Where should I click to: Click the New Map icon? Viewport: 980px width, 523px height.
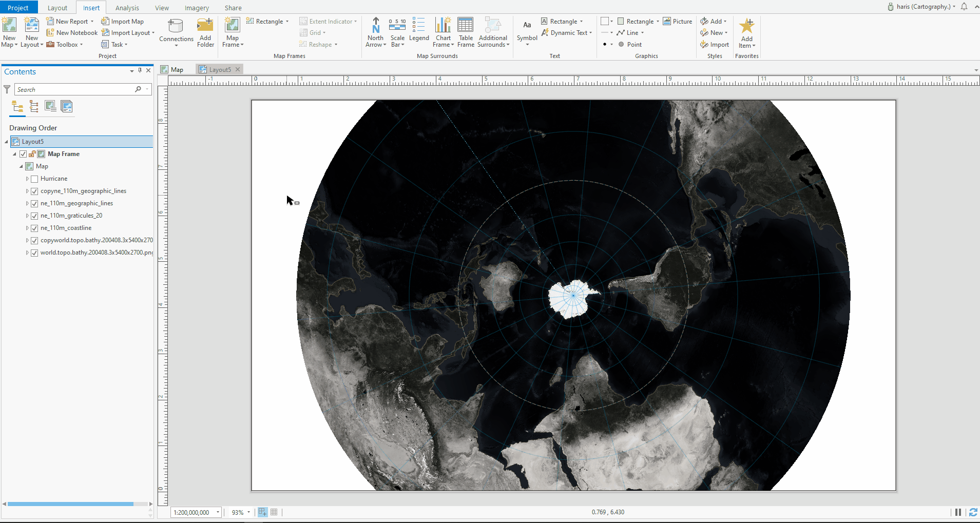(9, 25)
